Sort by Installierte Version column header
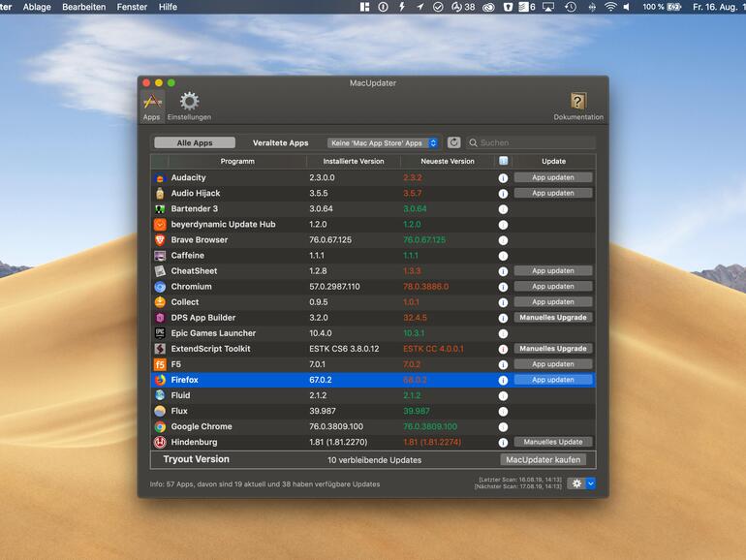The width and height of the screenshot is (746, 560). point(354,161)
